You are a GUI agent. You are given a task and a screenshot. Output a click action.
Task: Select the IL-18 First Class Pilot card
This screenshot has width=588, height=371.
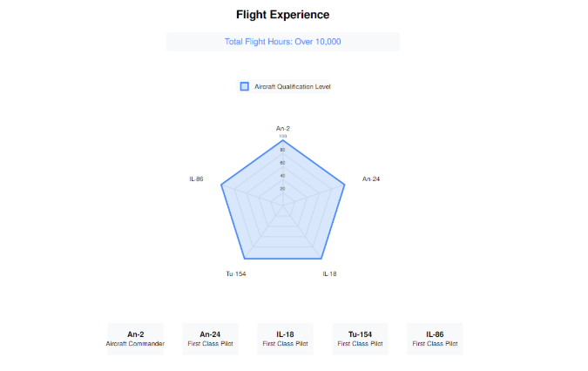[285, 339]
